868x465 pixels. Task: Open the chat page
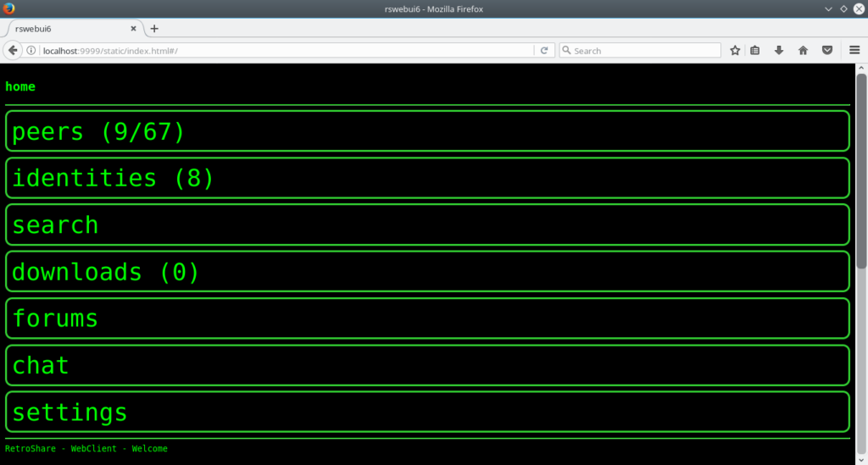[x=427, y=365]
